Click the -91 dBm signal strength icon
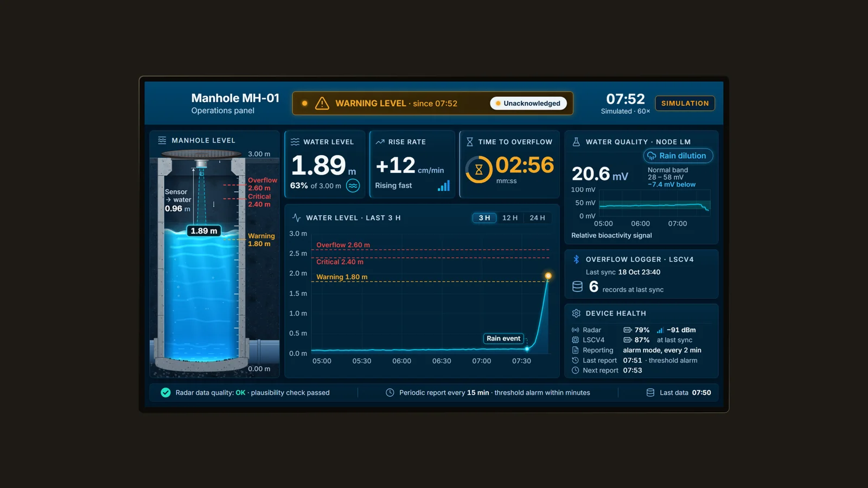Viewport: 868px width, 488px height. [660, 330]
